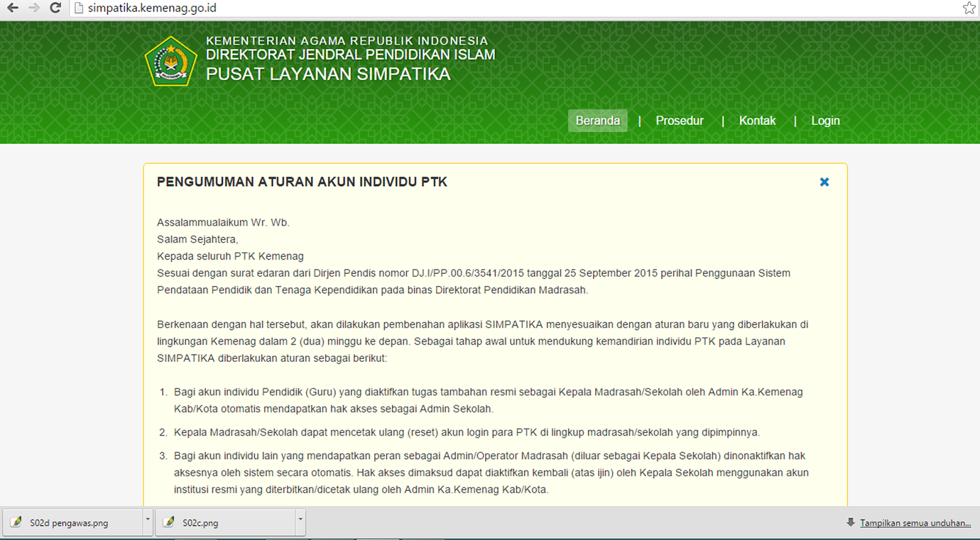Click list item 2 about Kepala Madrasah reset akun
Image resolution: width=980 pixels, height=540 pixels.
click(466, 432)
